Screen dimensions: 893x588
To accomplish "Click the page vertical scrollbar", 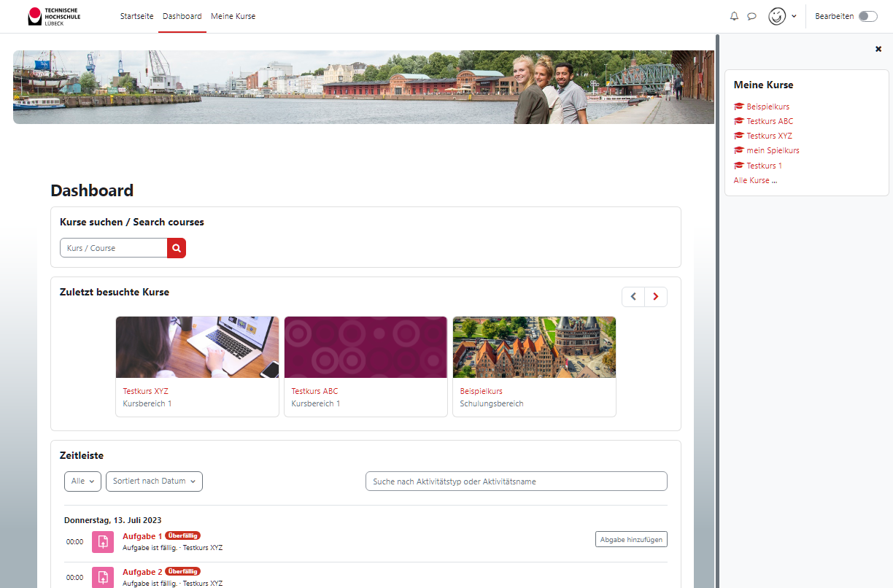I will (716, 310).
